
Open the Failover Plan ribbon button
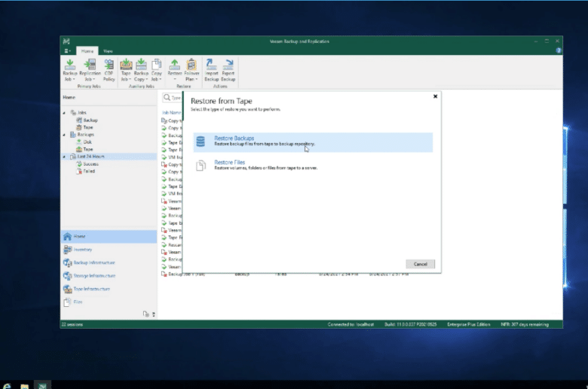click(191, 70)
